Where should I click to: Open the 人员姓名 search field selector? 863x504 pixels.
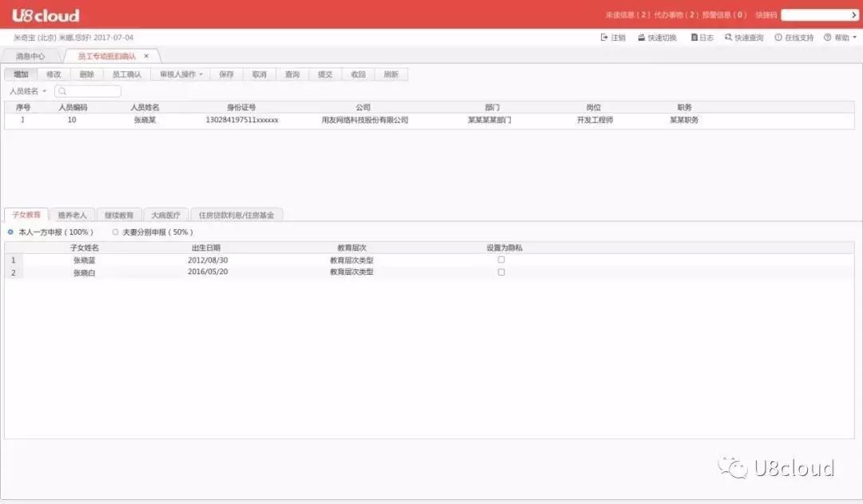coord(27,91)
